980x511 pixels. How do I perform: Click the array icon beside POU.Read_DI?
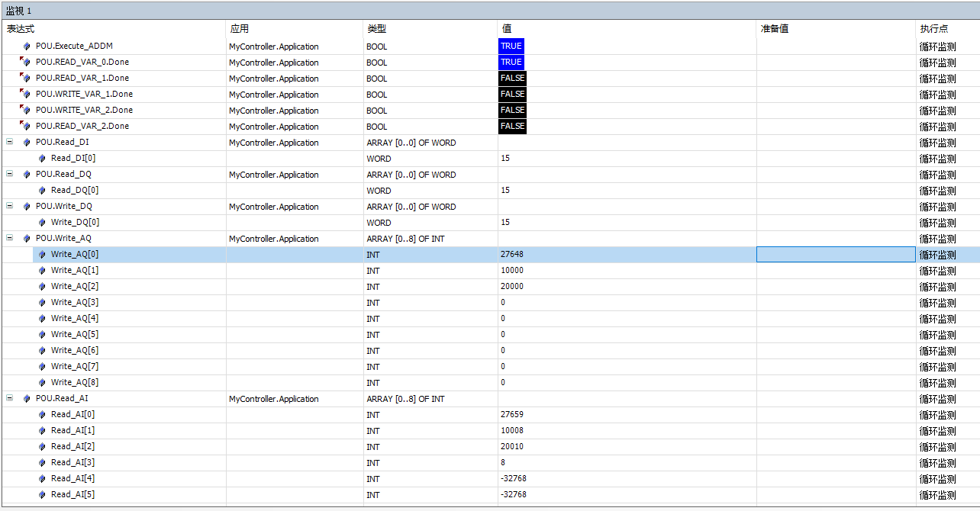27,143
